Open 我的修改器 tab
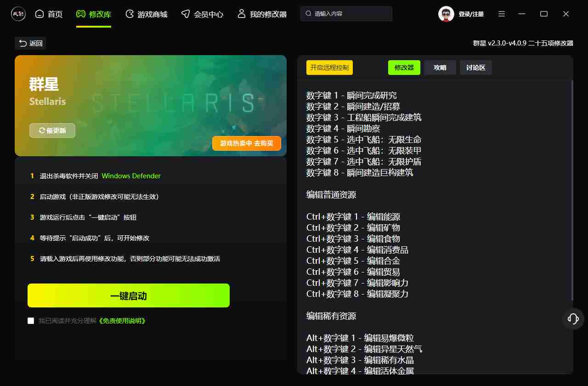This screenshot has width=588, height=386. 262,14
